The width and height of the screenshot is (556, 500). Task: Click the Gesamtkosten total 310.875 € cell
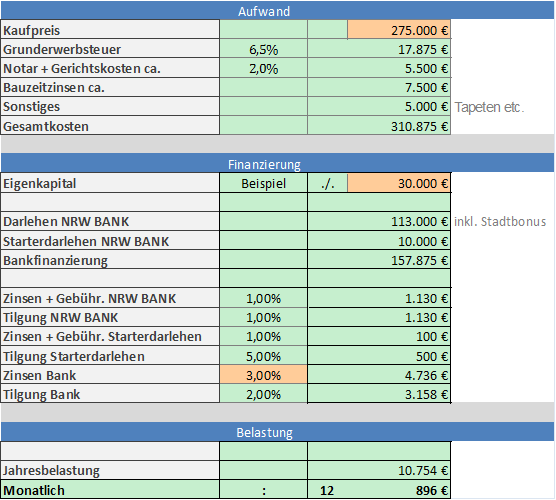click(x=379, y=126)
